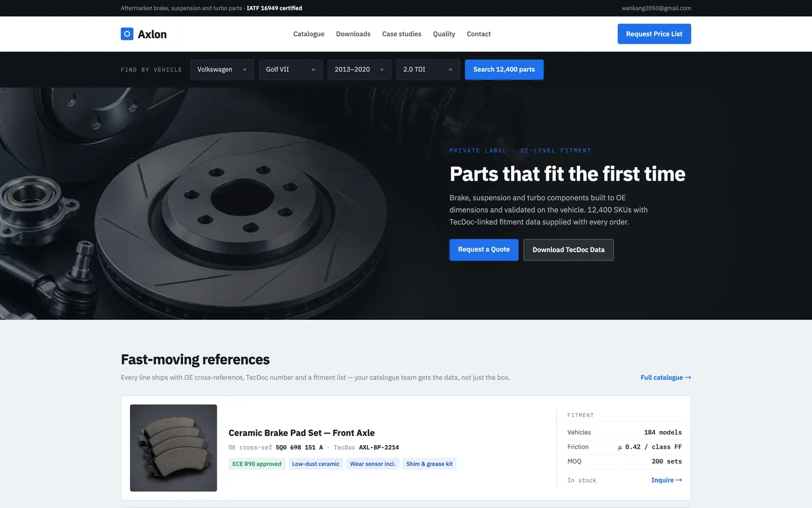Screen dimensions: 812x508
Task: Click the wankang2050@gmail.com email address
Action: [x=656, y=8]
